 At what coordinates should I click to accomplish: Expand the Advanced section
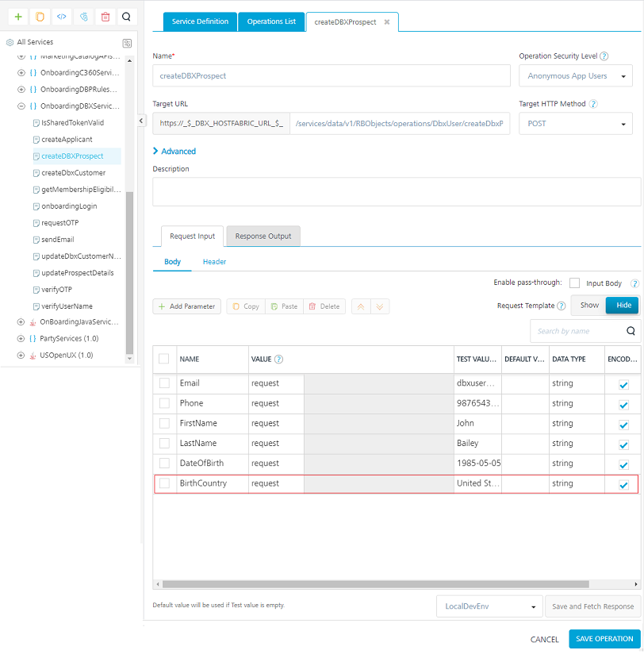174,151
